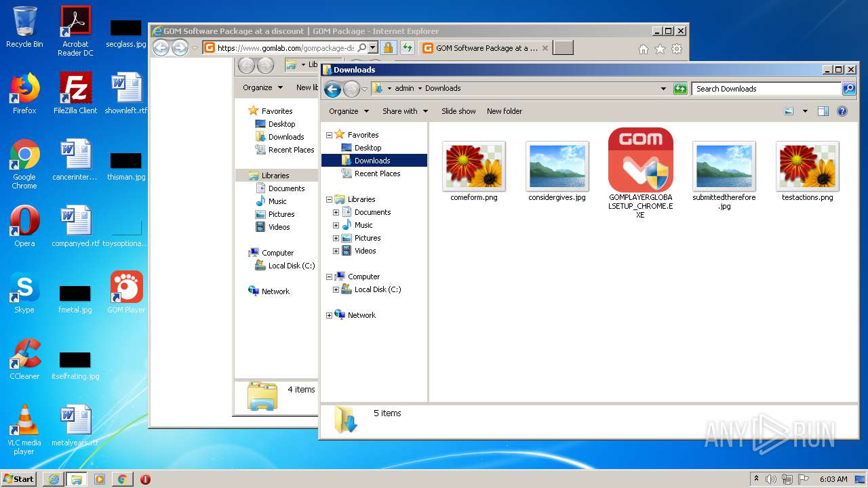The height and width of the screenshot is (488, 868).
Task: Select GOMPLAYERGLOBALSETUP_CHROME.EXE installer file
Action: [x=640, y=174]
